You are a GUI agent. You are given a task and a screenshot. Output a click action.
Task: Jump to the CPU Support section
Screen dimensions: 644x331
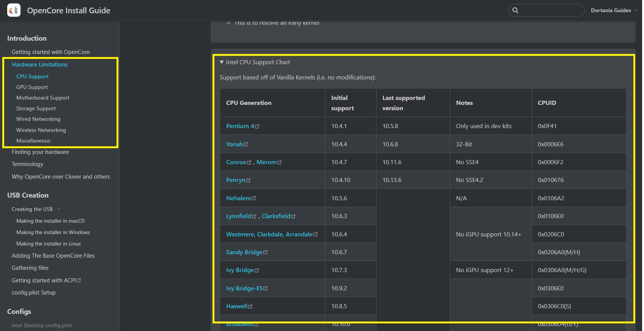pos(32,76)
